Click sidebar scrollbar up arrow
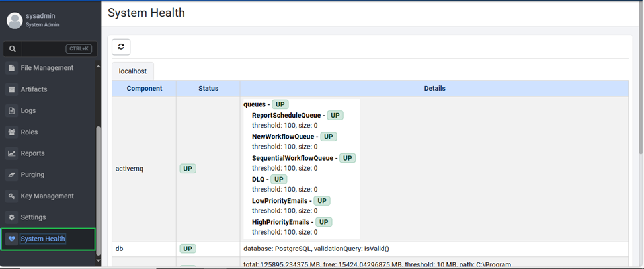Image resolution: width=644 pixels, height=269 pixels. click(98, 66)
